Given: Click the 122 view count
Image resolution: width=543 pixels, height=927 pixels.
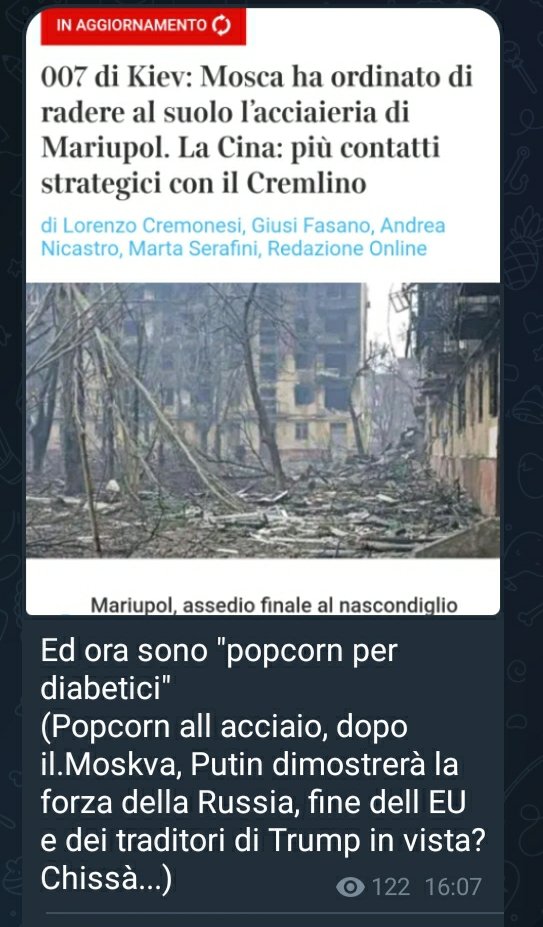Looking at the screenshot, I should (x=391, y=887).
